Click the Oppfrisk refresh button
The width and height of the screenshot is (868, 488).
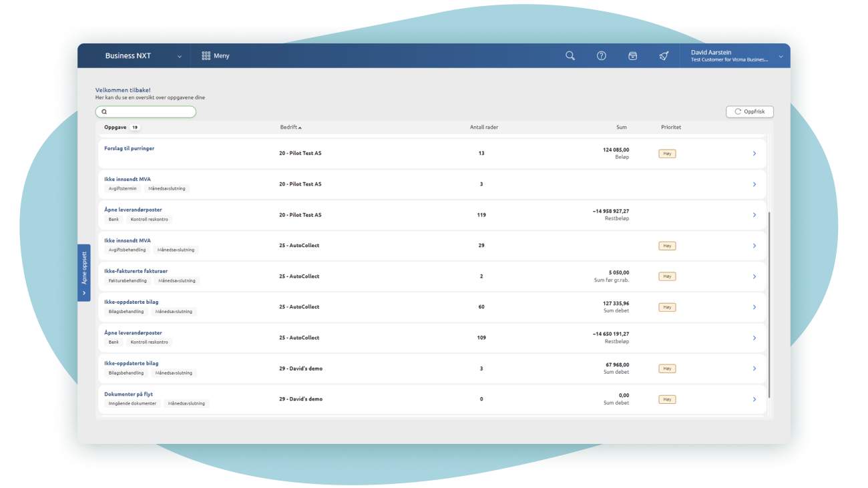coord(749,111)
